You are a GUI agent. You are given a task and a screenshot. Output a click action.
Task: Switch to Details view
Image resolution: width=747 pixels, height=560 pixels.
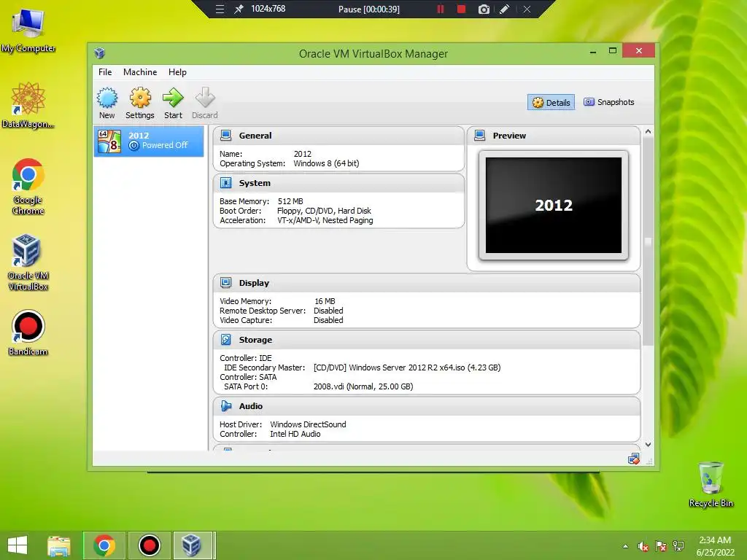[551, 102]
